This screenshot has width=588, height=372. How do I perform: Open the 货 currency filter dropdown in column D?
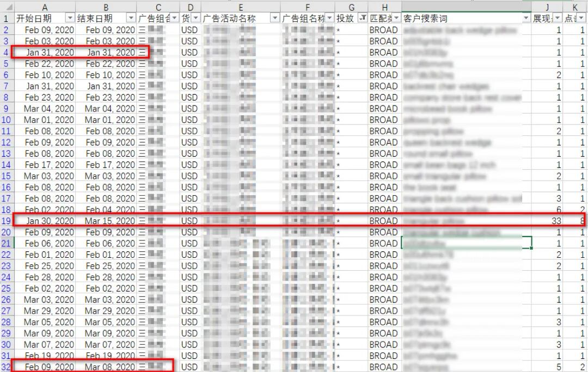point(196,18)
